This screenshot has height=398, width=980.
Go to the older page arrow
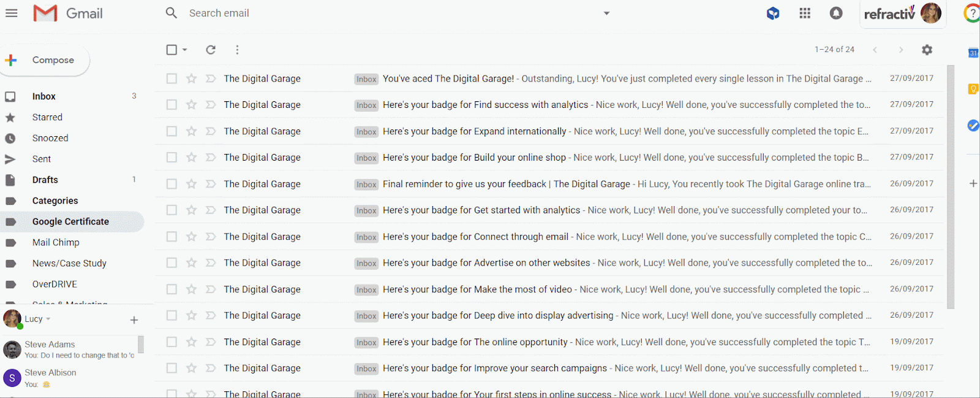click(x=900, y=50)
